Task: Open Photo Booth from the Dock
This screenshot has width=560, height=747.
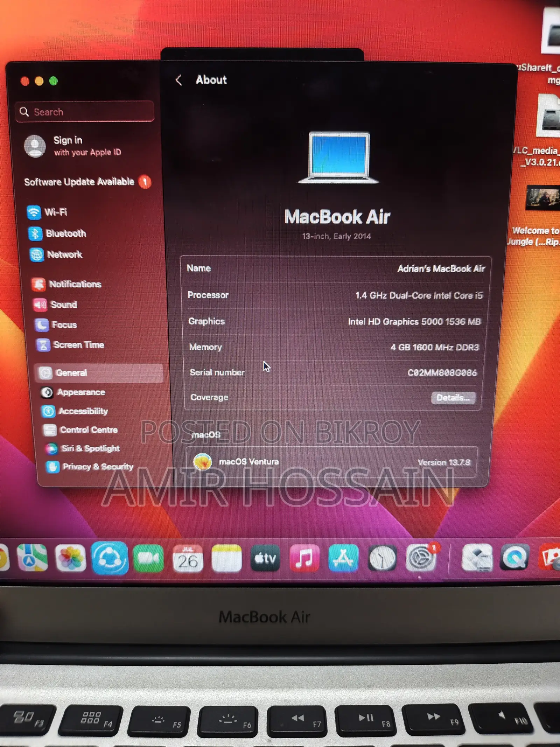Action: coord(549,557)
